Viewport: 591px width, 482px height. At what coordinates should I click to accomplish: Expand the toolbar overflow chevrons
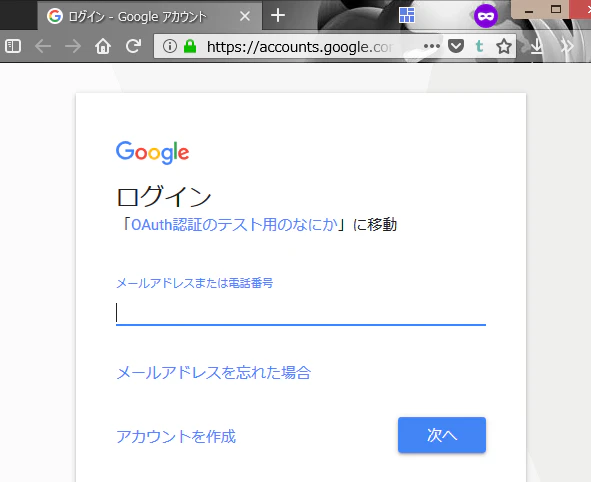pyautogui.click(x=567, y=46)
